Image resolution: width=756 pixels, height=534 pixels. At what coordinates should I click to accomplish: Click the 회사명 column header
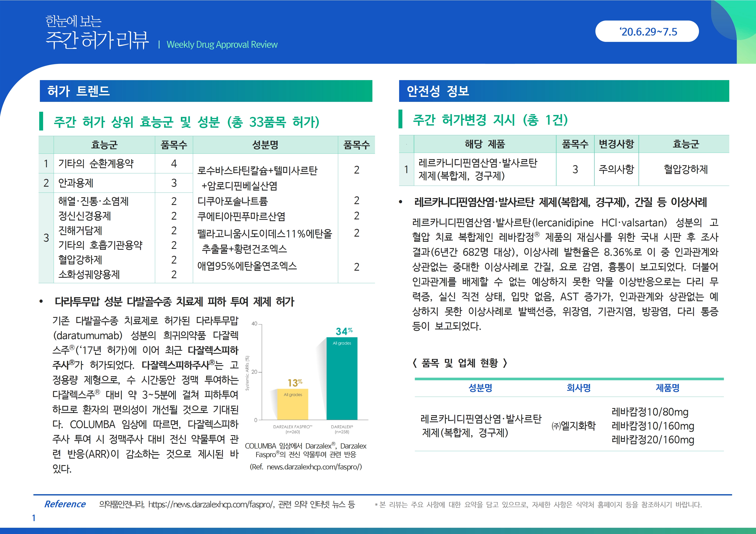point(578,388)
